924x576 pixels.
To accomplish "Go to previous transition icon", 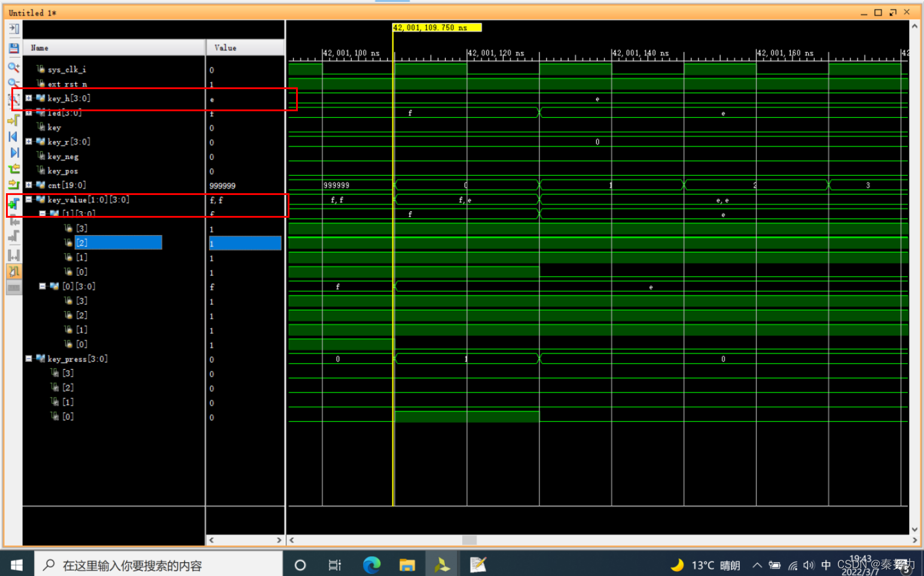I will tap(14, 169).
